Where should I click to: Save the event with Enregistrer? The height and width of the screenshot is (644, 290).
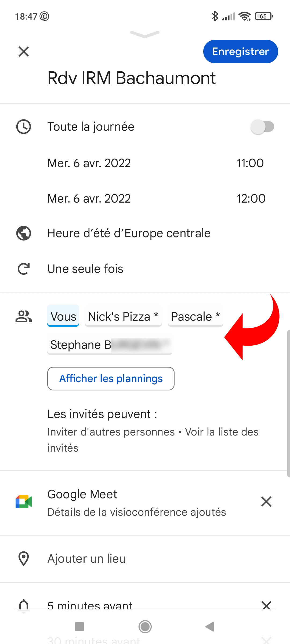click(240, 52)
